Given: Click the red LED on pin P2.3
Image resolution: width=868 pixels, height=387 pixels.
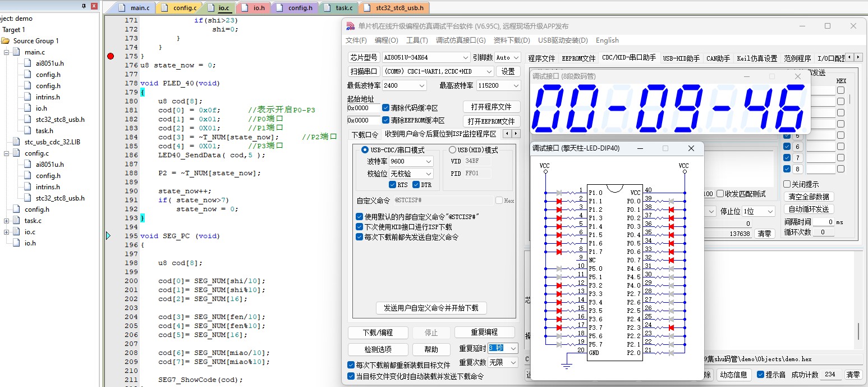Looking at the screenshot, I should (x=671, y=327).
